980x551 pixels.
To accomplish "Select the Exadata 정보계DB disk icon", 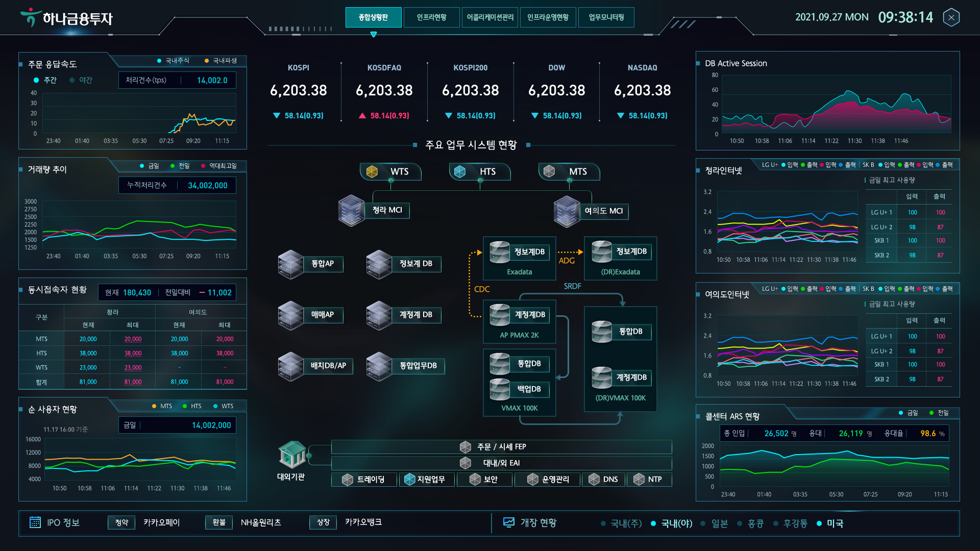I will [x=500, y=252].
